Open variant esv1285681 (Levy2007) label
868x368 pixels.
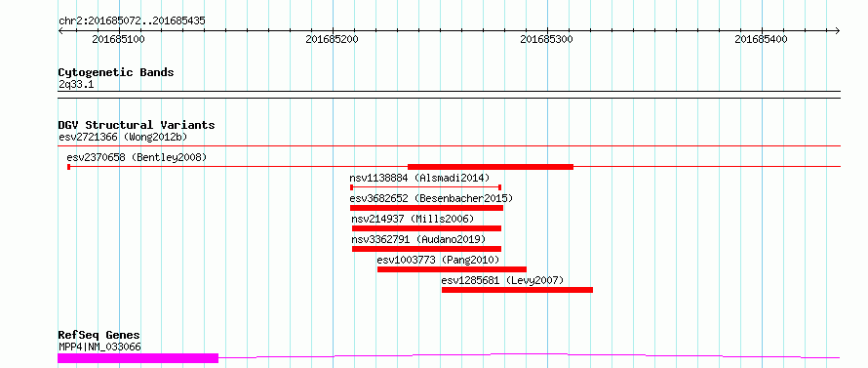tap(502, 280)
